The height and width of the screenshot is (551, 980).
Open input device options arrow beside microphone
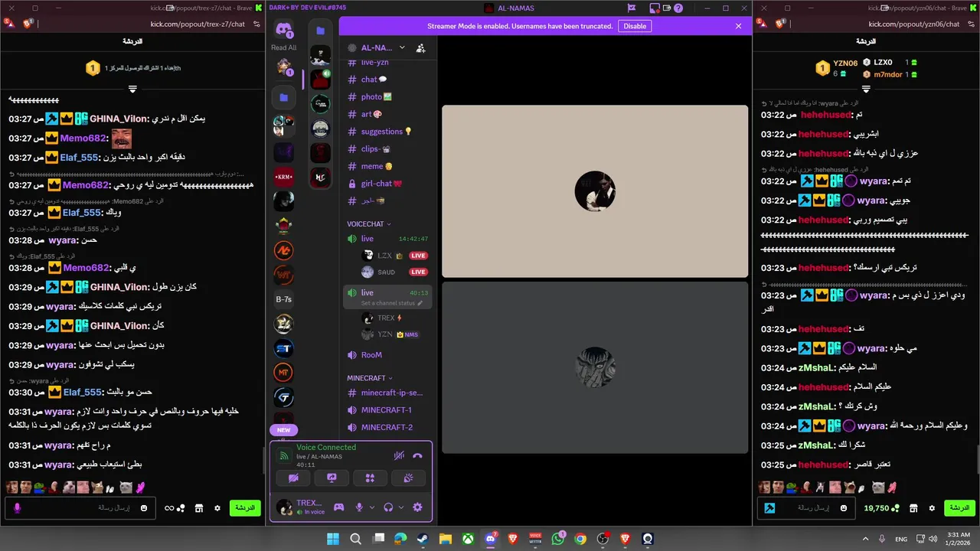(x=372, y=507)
